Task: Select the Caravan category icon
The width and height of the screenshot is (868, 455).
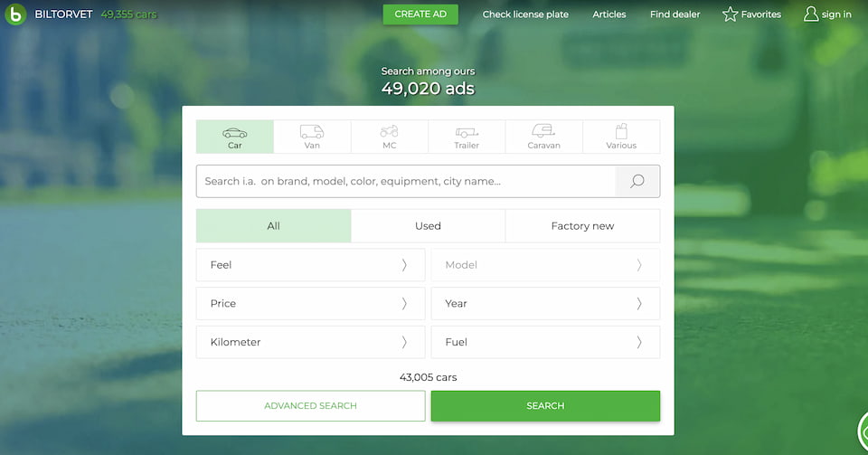Action: [543, 132]
